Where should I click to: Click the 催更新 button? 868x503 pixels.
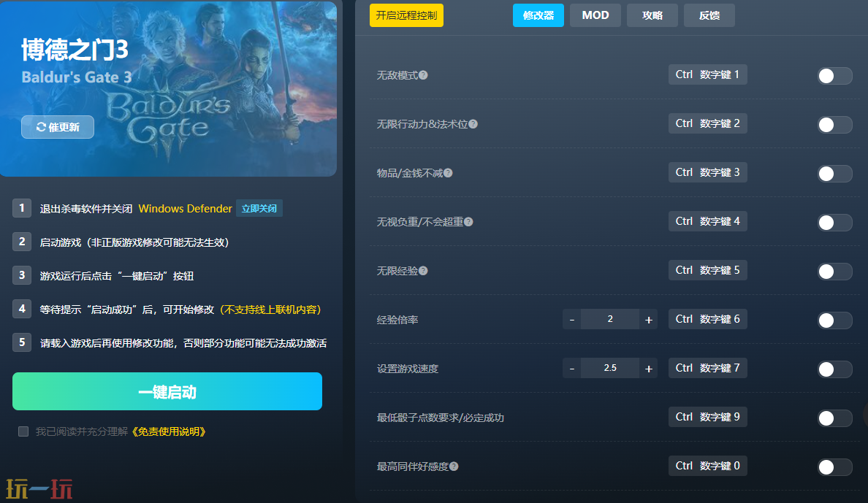pos(58,127)
